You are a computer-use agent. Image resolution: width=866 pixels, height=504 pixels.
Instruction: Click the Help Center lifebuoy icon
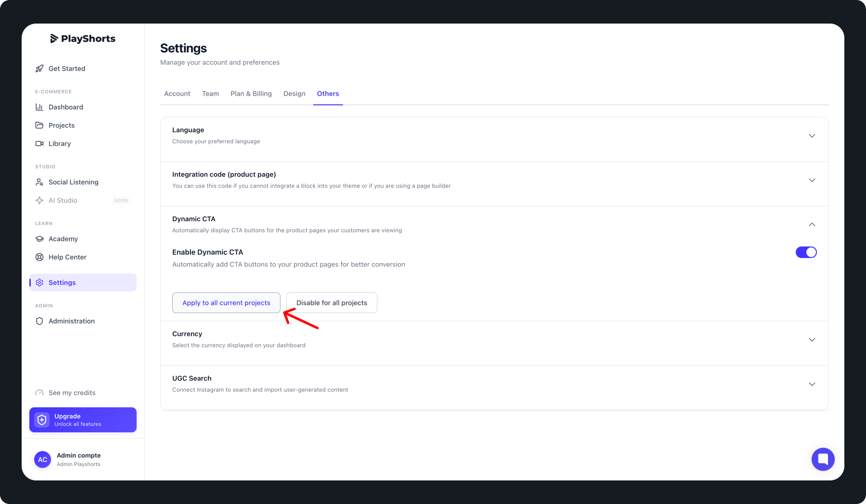pos(39,257)
